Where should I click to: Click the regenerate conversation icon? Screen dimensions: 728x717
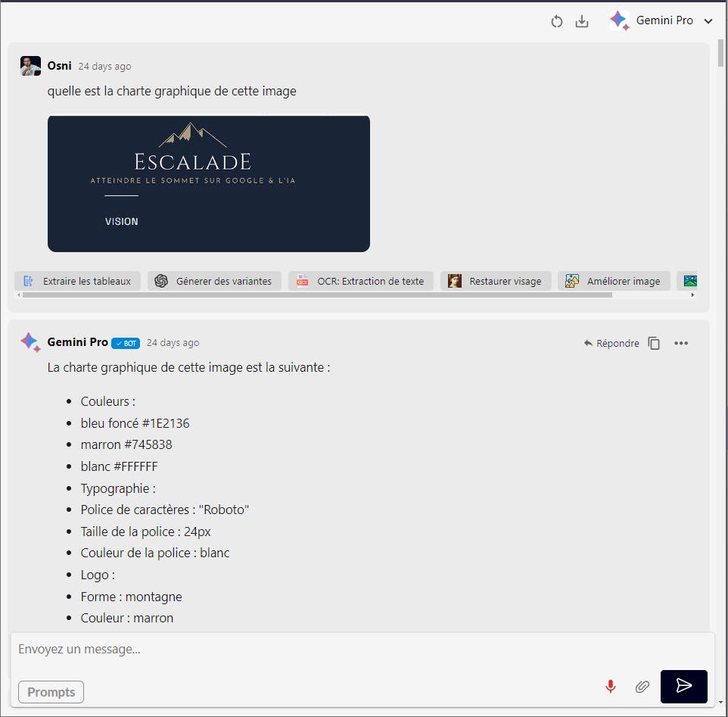click(557, 21)
